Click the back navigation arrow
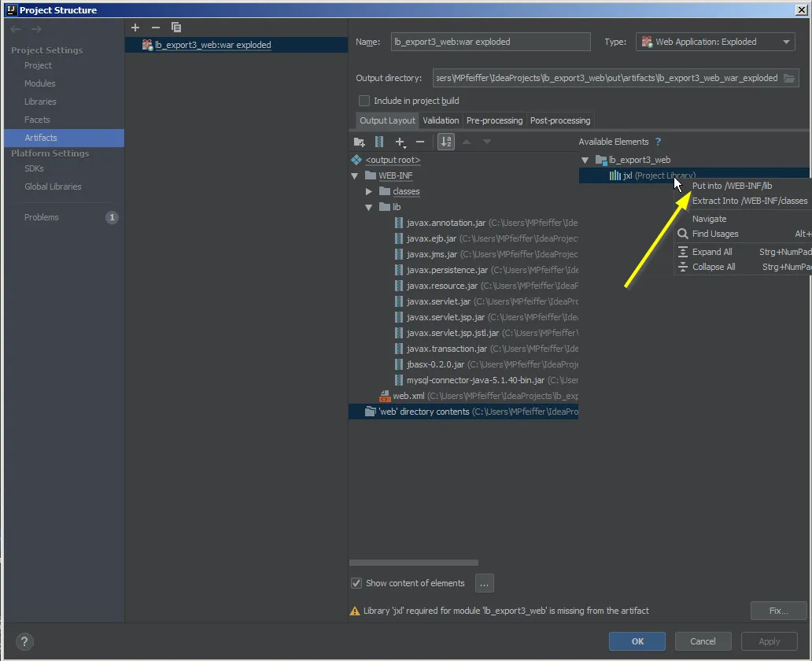This screenshot has width=812, height=661. click(16, 29)
